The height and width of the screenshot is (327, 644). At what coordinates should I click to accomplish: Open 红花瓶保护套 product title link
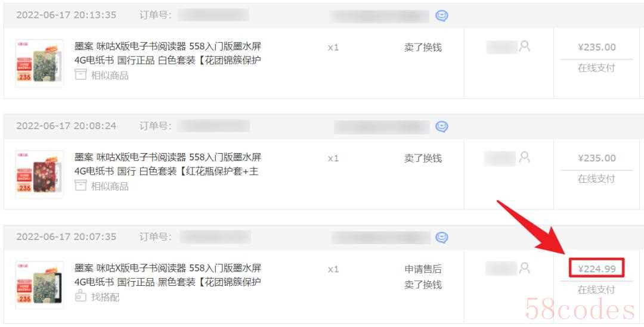click(168, 164)
